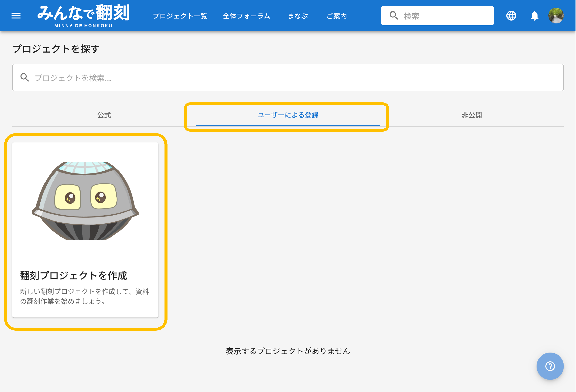Select the ユーザーによる登録 tab

point(288,115)
